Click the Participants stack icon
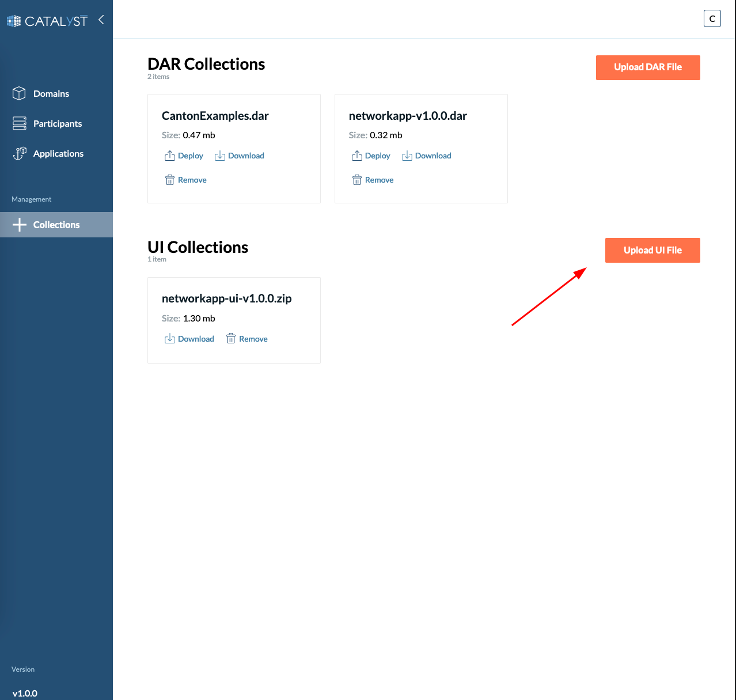Image resolution: width=736 pixels, height=700 pixels. pos(19,123)
